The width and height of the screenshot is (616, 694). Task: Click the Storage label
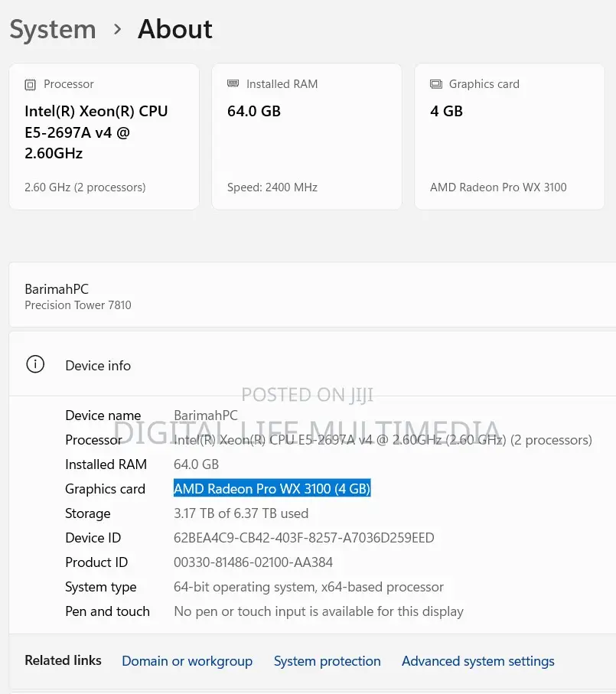[88, 513]
